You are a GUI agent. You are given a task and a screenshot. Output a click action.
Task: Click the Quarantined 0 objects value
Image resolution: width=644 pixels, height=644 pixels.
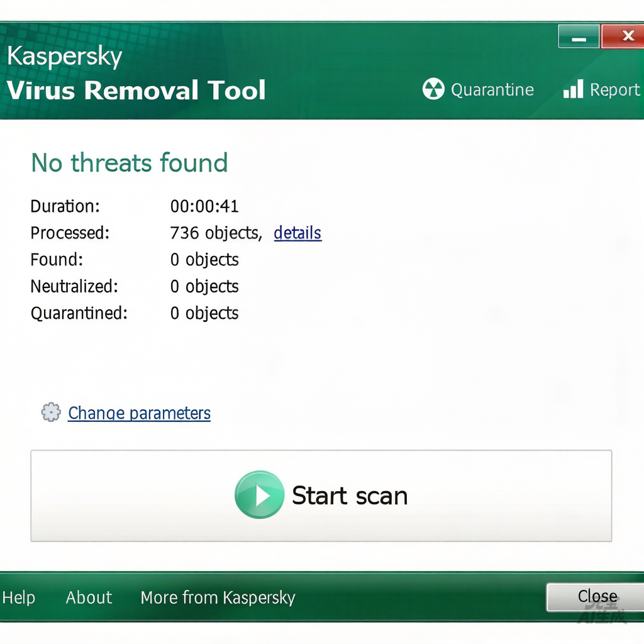point(204,313)
